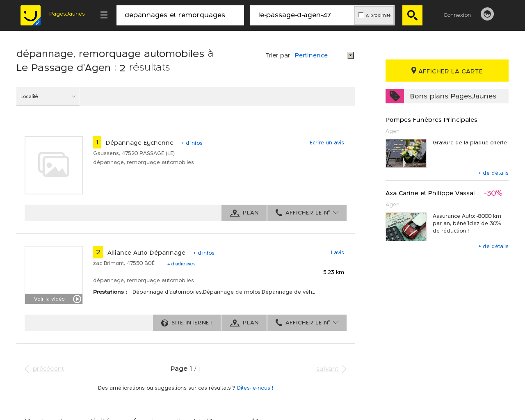Click + d'adresses link
Viewport: 525px width, 420px height.
point(181,264)
